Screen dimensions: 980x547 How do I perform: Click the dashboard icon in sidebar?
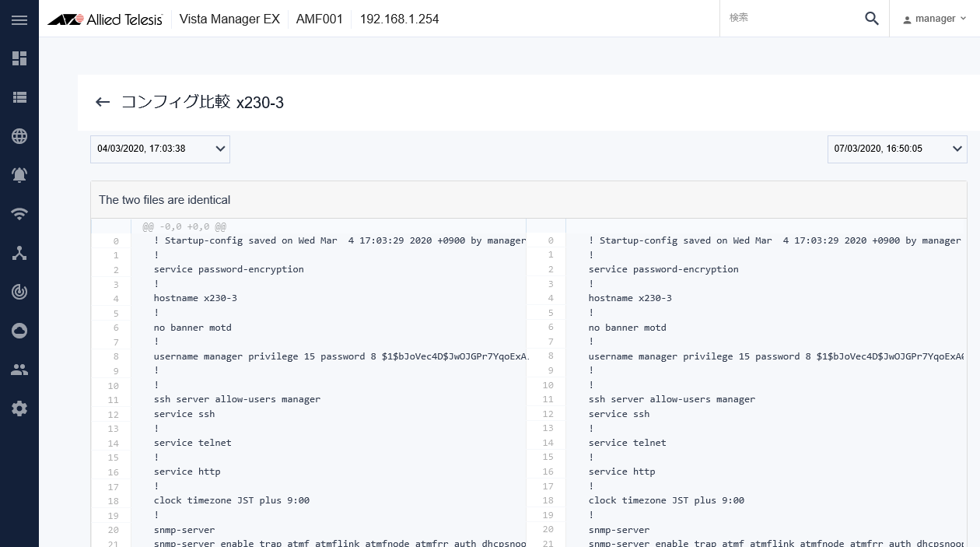[19, 58]
